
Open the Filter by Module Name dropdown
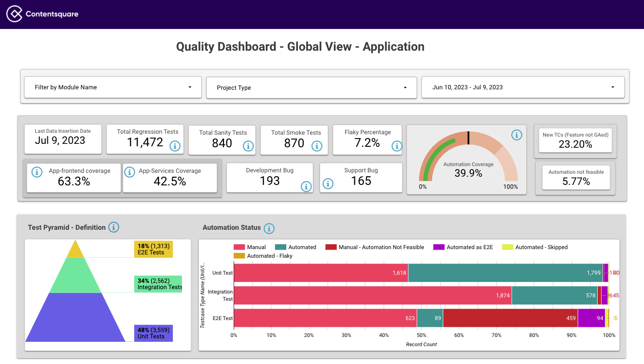click(112, 87)
